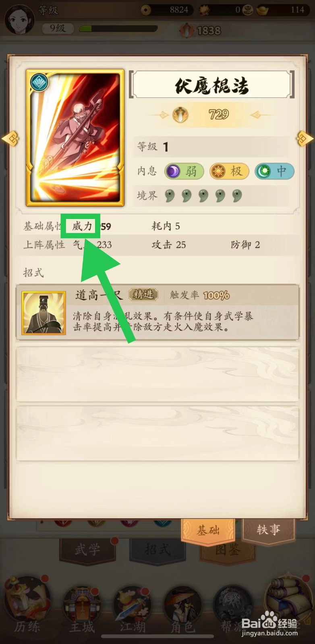
Task: Tap the orange 极 inner-breath badge
Action: [229, 171]
